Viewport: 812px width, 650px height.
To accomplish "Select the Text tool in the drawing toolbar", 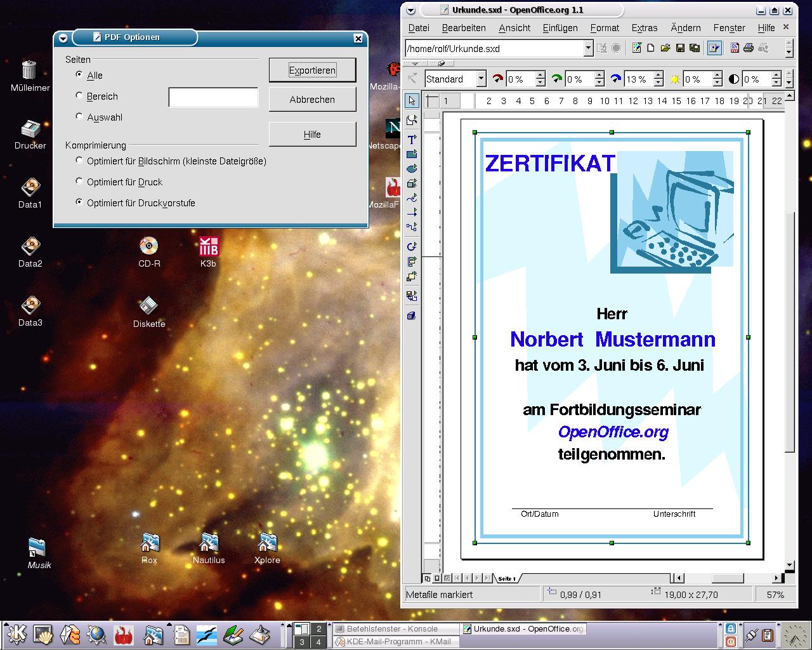I will coord(412,140).
